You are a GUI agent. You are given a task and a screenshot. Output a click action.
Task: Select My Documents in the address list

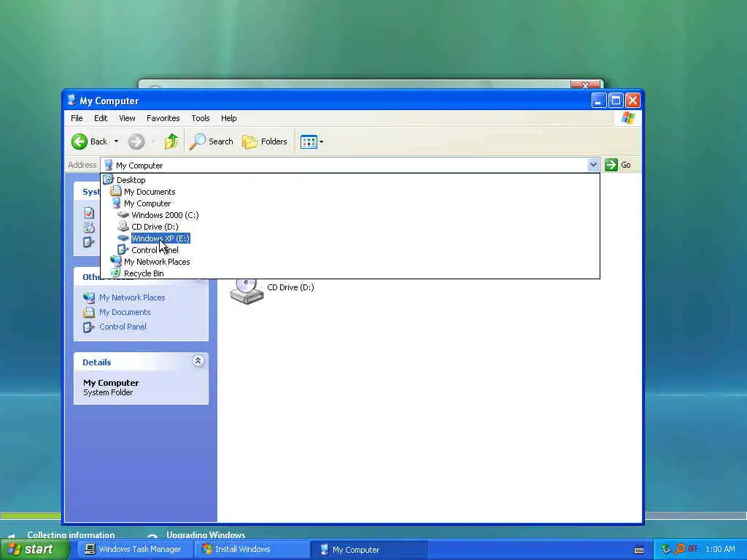click(150, 192)
